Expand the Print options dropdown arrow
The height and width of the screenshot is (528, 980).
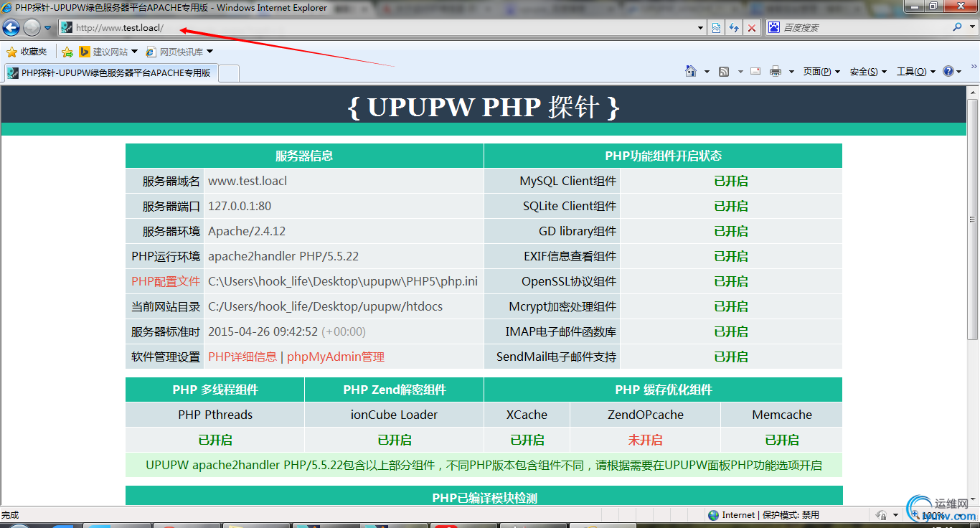[x=791, y=72]
